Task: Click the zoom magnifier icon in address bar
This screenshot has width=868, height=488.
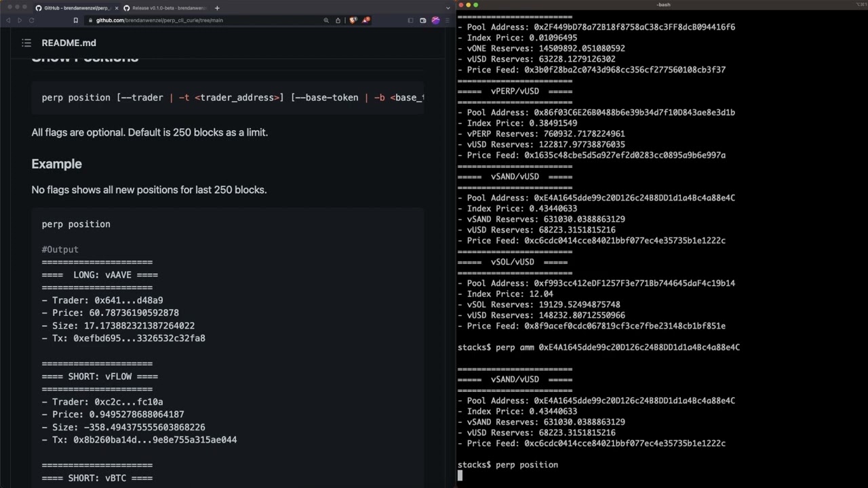Action: point(326,20)
